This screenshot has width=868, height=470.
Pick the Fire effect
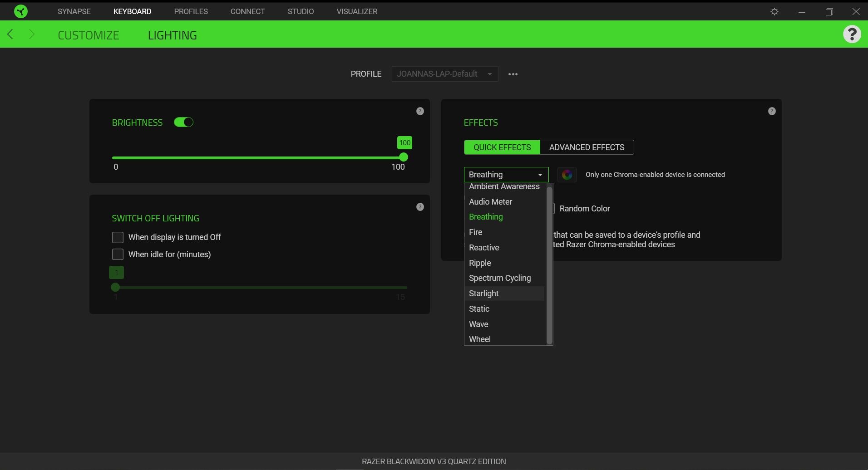point(504,232)
